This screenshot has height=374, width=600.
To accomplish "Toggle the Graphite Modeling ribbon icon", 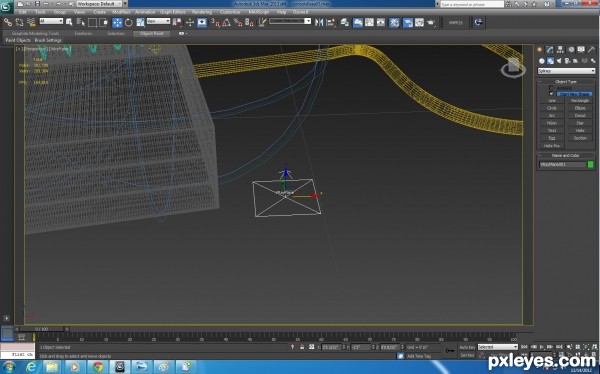I will coord(358,23).
